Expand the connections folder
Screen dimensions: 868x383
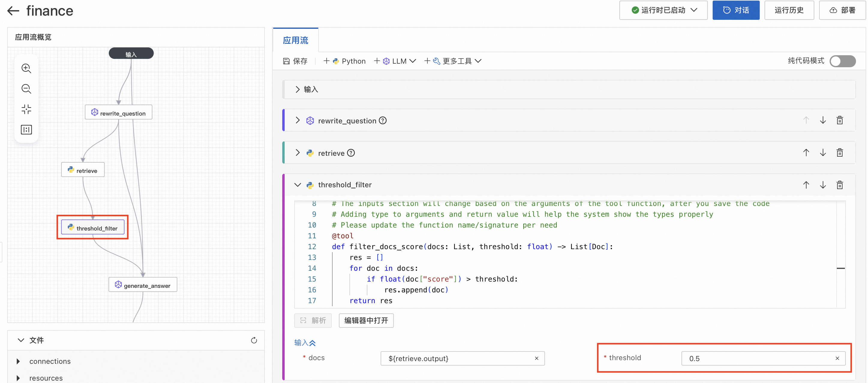point(19,361)
